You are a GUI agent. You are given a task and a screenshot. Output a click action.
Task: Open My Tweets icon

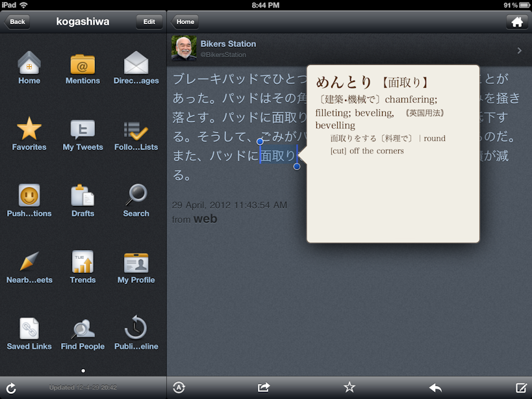tap(82, 130)
